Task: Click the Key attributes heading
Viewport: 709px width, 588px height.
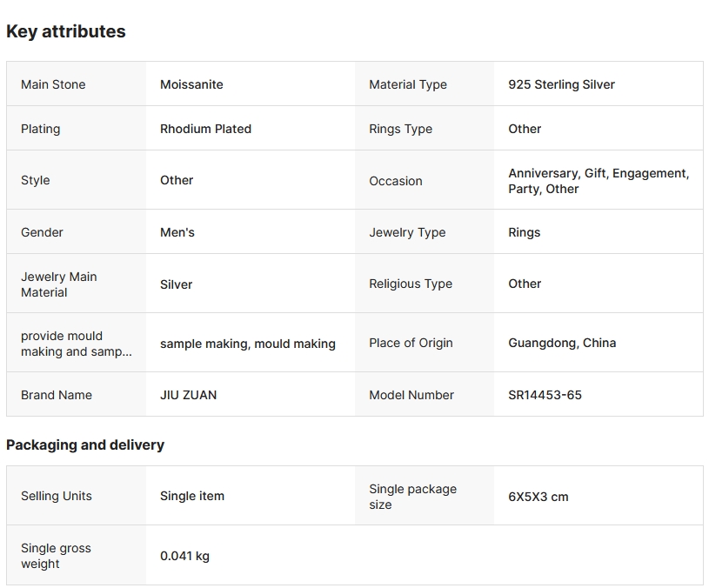Action: pyautogui.click(x=66, y=31)
